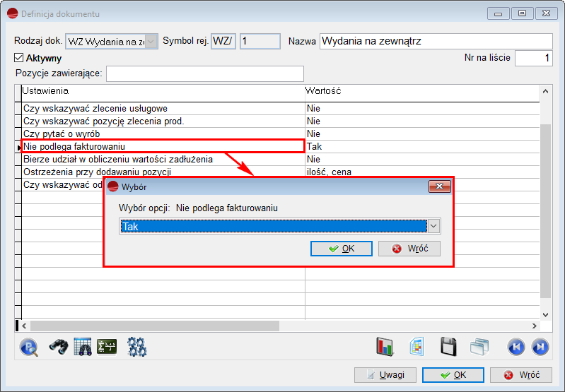
Task: Click the Pozycje zawierające input field
Action: tap(204, 73)
